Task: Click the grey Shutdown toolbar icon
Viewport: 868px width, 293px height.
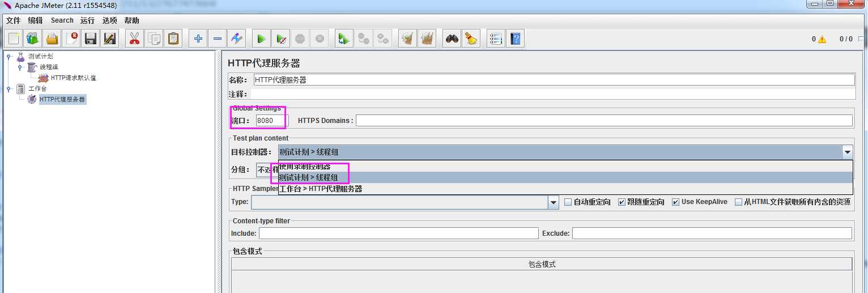Action: [320, 39]
